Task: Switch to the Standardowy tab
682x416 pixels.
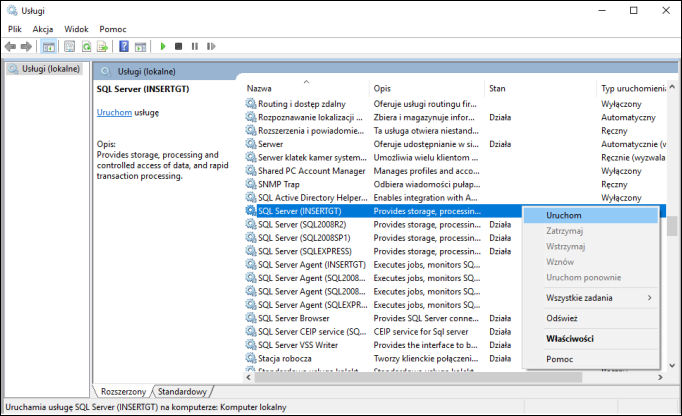Action: coord(182,392)
